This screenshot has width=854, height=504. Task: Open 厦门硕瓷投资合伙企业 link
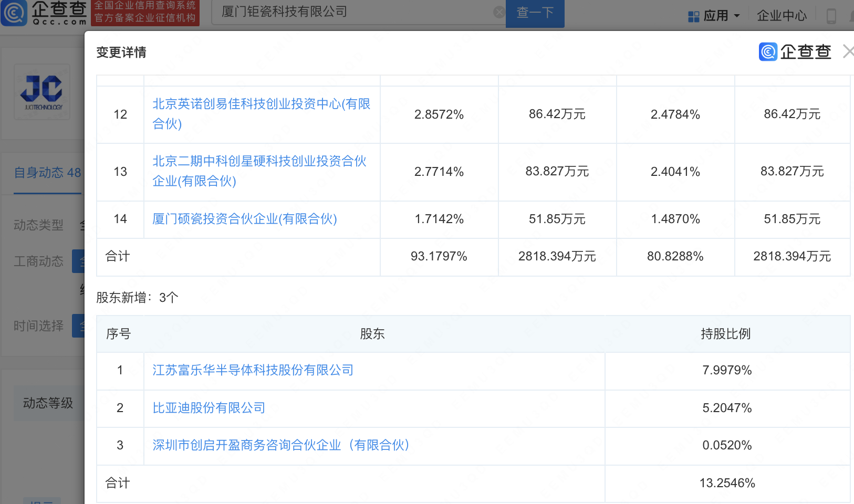point(245,219)
